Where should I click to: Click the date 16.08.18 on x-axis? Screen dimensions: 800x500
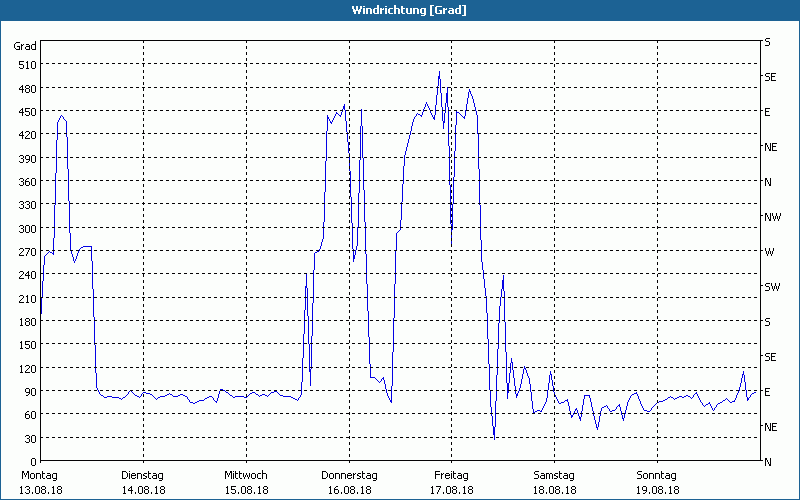(348, 490)
